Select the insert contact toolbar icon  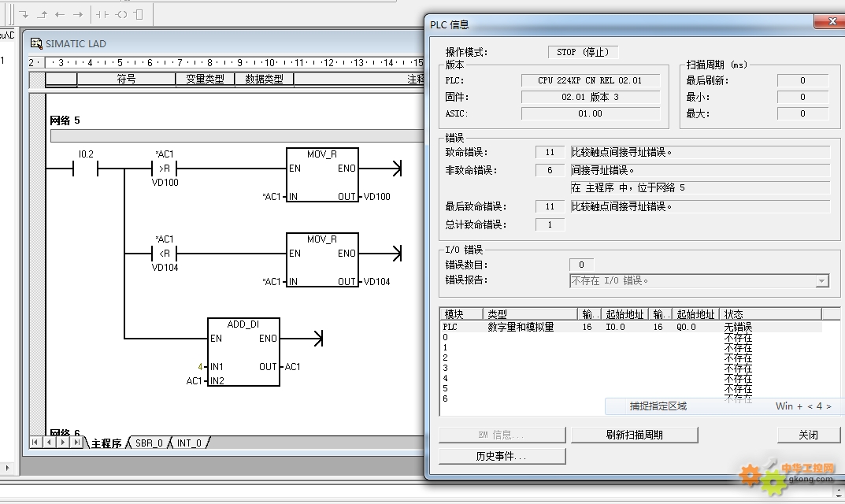(102, 14)
